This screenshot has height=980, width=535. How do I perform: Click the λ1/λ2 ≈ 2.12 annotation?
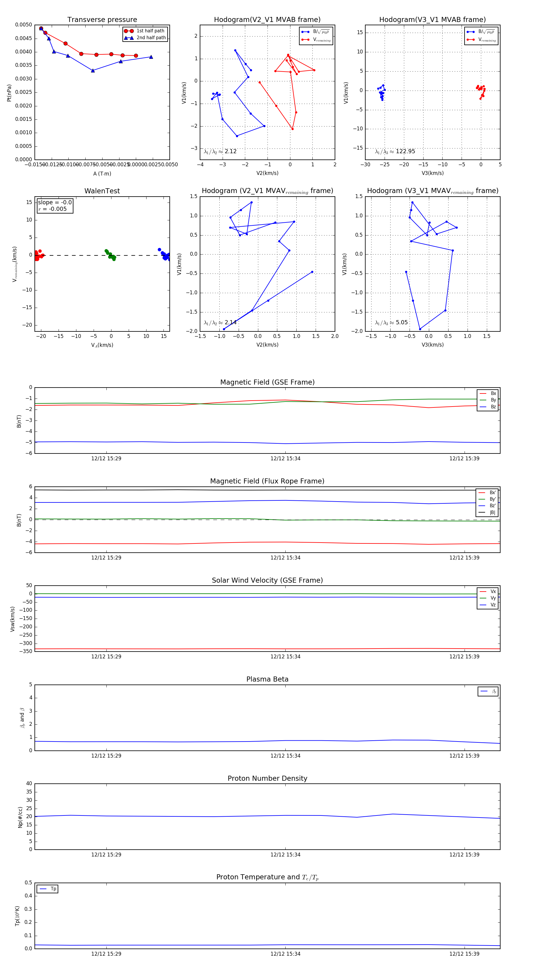tap(220, 151)
